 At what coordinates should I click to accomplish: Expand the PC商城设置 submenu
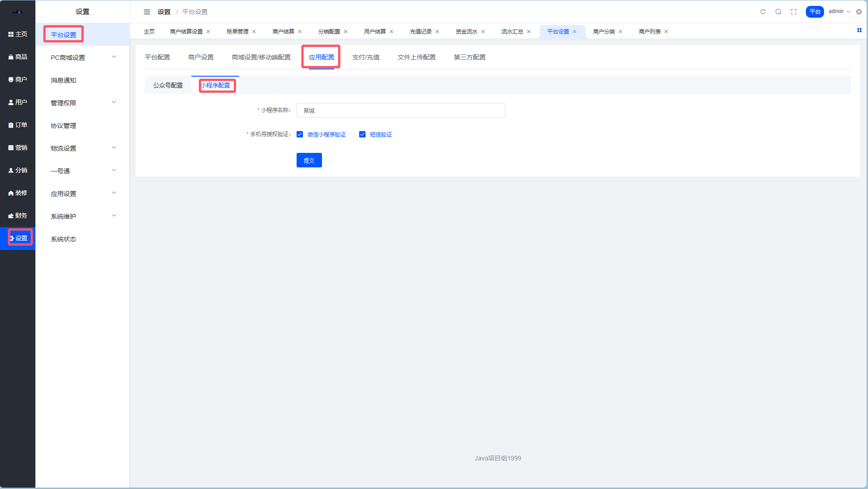tap(82, 58)
